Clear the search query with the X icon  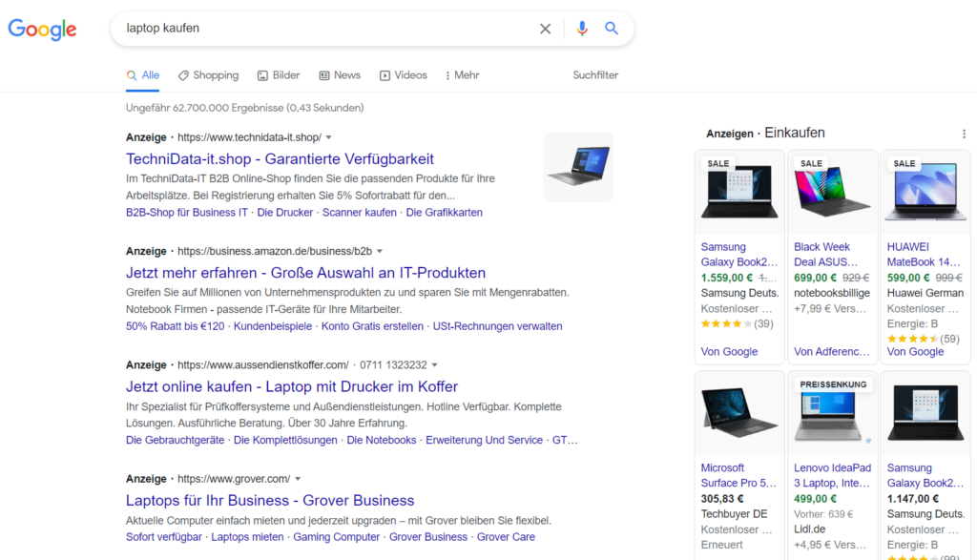[x=545, y=29]
